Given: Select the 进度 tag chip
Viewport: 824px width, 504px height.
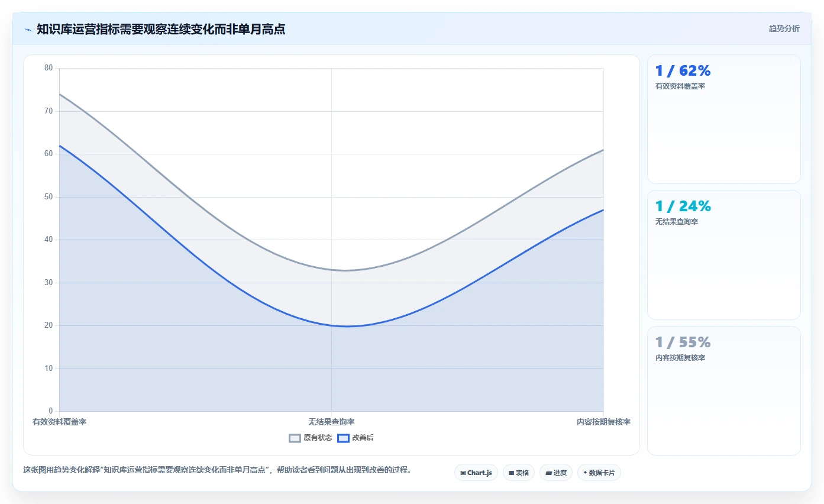Looking at the screenshot, I should tap(556, 473).
